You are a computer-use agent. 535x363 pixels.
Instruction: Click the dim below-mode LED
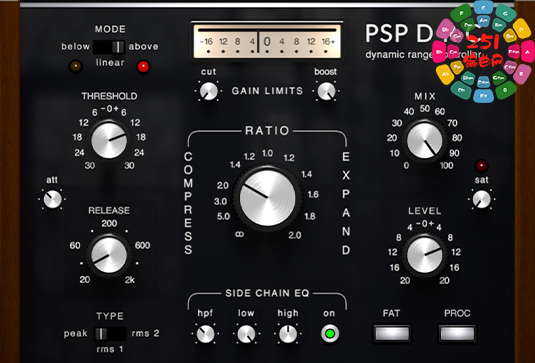point(76,66)
